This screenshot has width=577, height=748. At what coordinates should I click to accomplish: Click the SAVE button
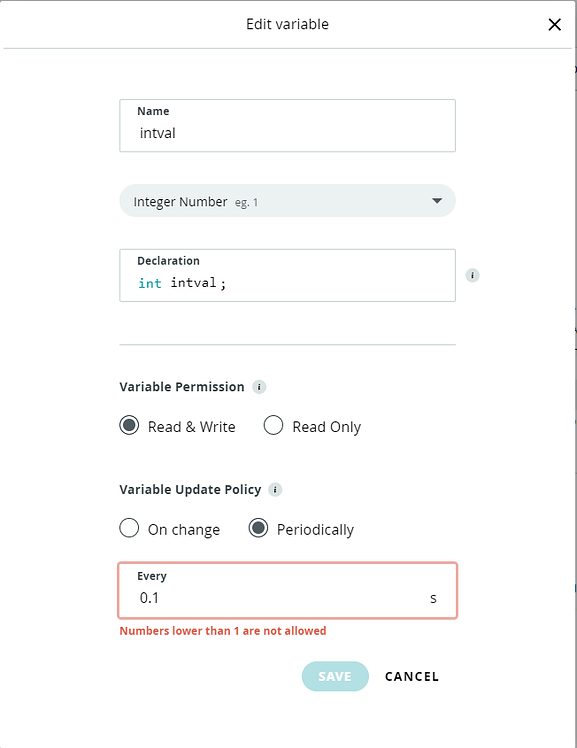335,676
